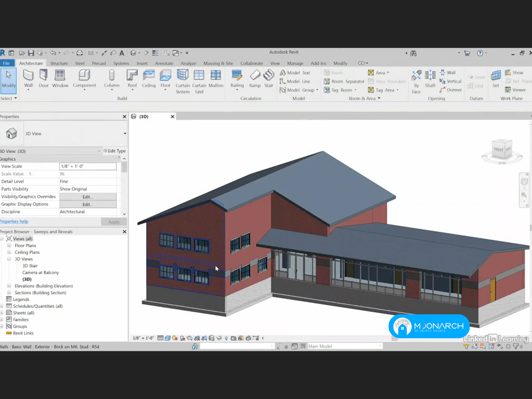
Task: Save the project from quick access toolbar
Action: tap(31, 53)
